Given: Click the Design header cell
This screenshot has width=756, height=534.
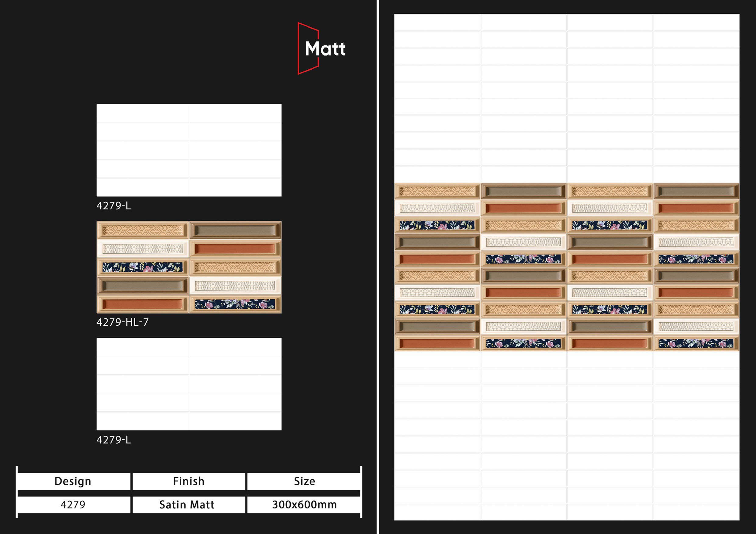Looking at the screenshot, I should click(x=73, y=481).
